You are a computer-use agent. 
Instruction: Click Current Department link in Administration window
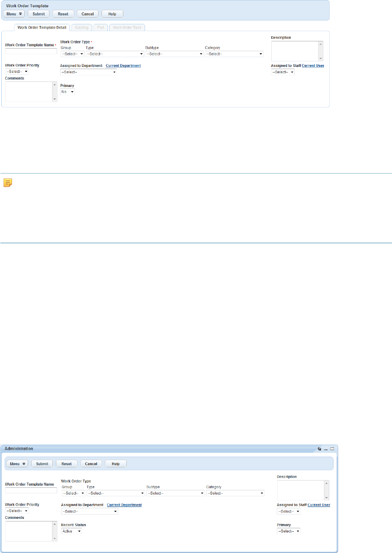[124, 505]
